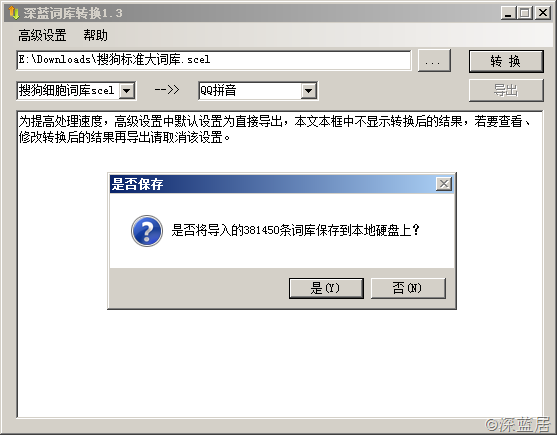Expand the 搜狗细胞词库scel source dropdown arrow

pos(126,91)
